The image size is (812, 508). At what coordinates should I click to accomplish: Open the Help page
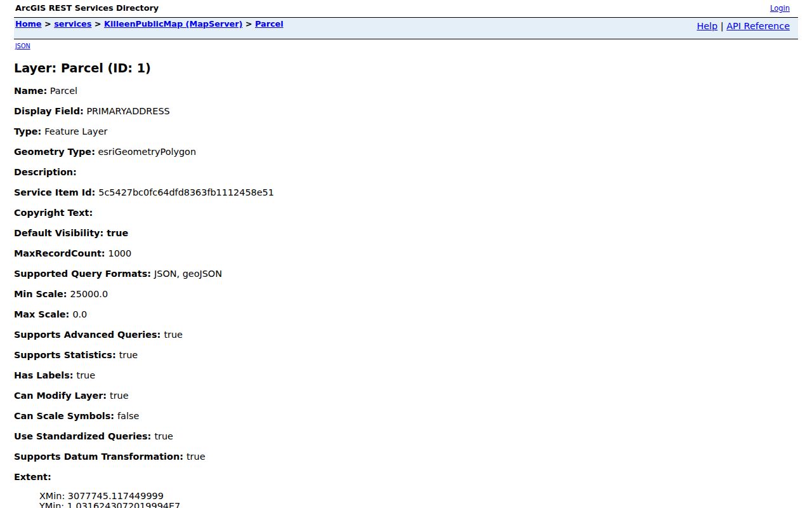click(707, 26)
